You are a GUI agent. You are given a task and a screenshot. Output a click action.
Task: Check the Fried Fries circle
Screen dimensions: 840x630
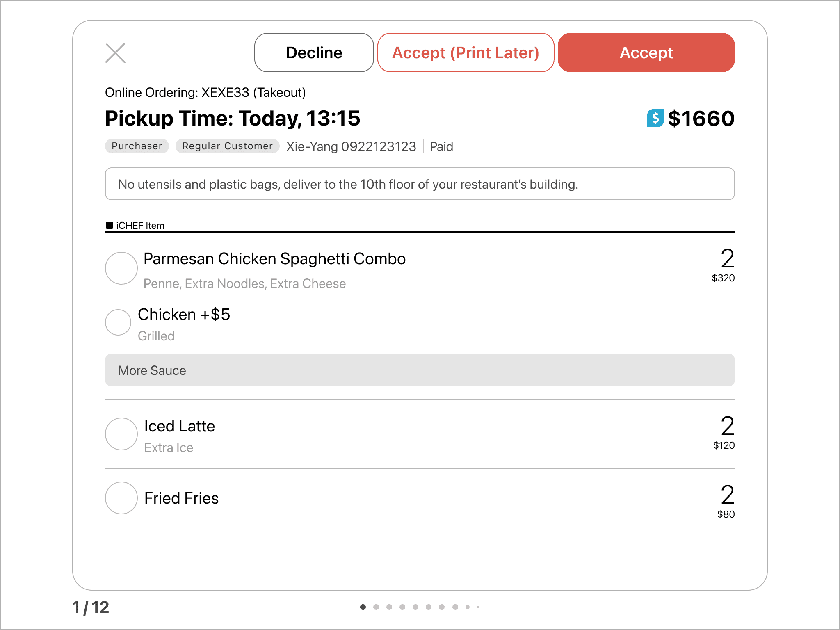(121, 498)
